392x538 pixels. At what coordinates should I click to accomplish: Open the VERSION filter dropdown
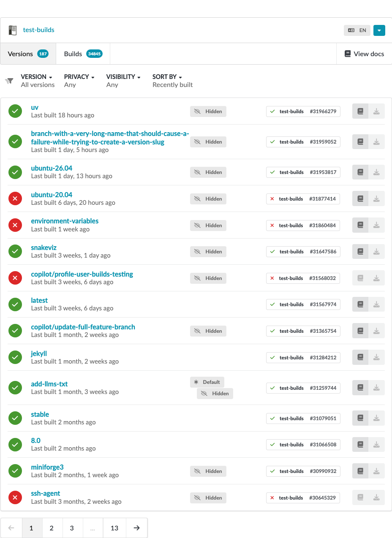[36, 77]
